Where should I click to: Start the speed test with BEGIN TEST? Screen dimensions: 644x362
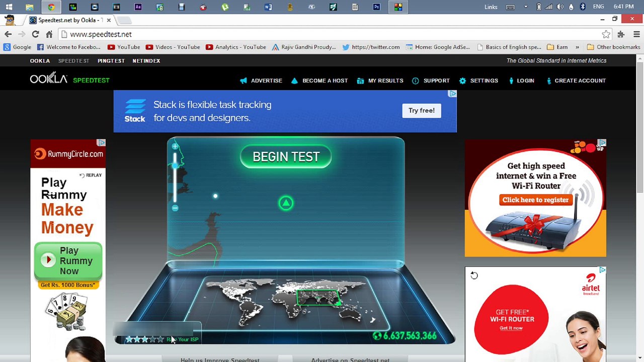pos(286,157)
